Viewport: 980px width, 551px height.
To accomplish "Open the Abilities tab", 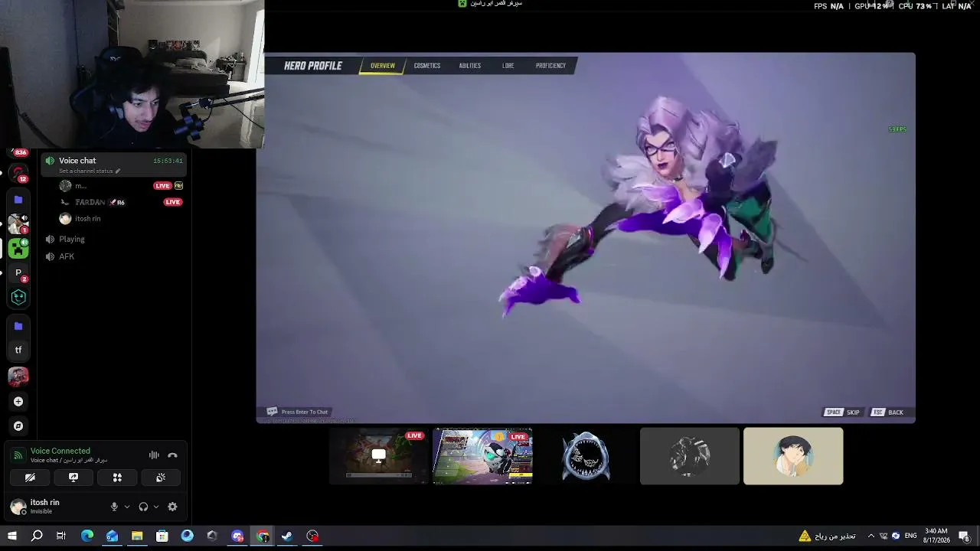I will point(470,66).
